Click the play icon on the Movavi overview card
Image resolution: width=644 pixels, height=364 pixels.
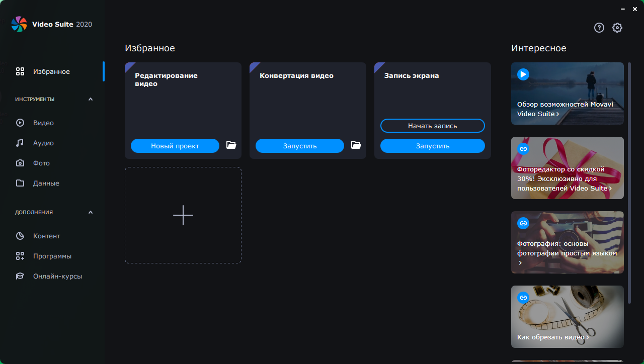(x=523, y=74)
